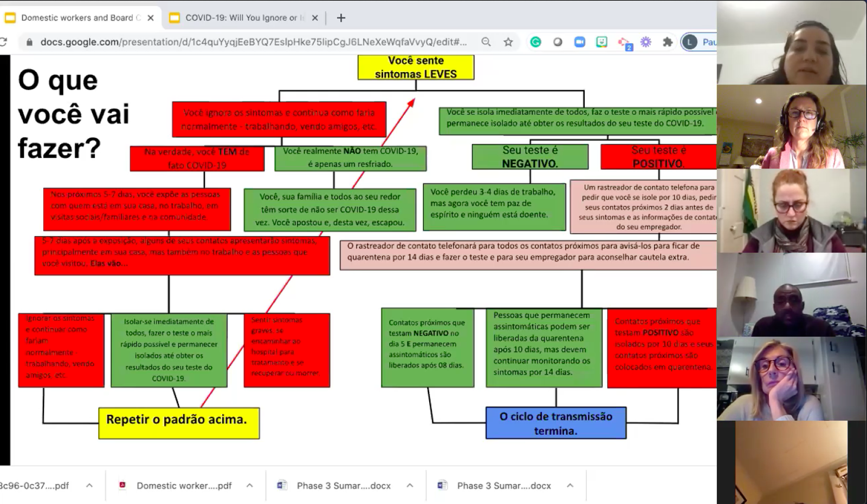This screenshot has height=504, width=867.
Task: Expand Domestic worker....pdf download options
Action: tap(250, 486)
